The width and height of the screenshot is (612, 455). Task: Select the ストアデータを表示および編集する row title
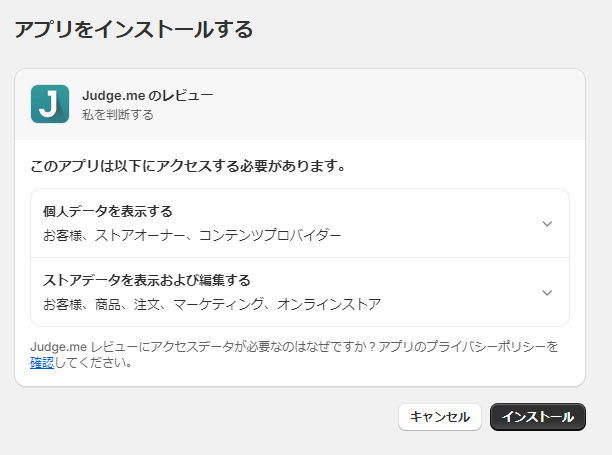146,280
